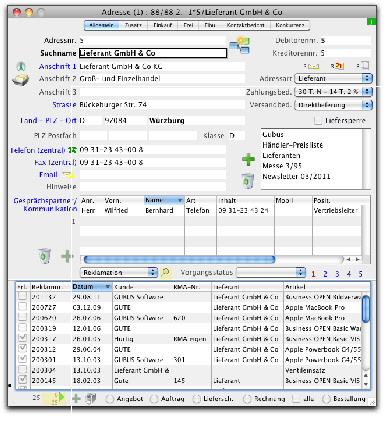
Task: Click status number 1 in red
Action: (x=313, y=274)
